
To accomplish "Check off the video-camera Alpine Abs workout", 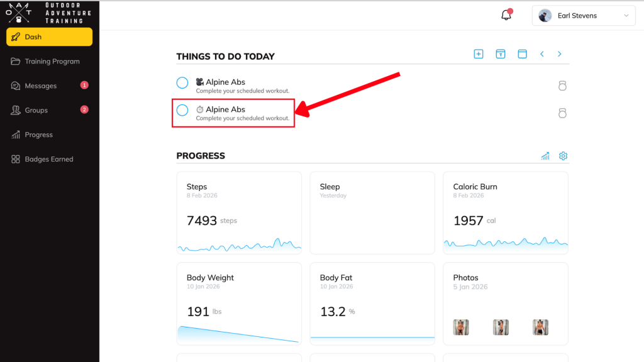I will pyautogui.click(x=182, y=83).
